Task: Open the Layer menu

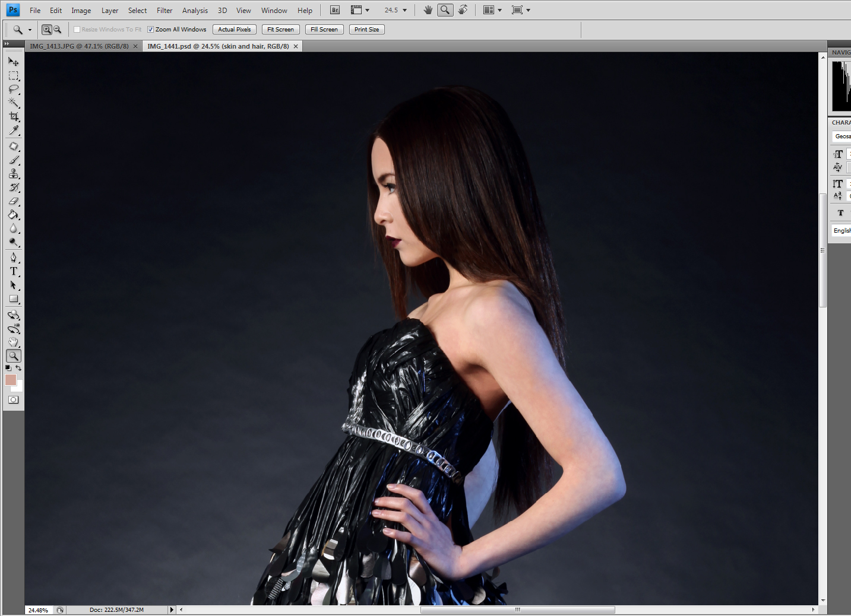Action: point(110,10)
